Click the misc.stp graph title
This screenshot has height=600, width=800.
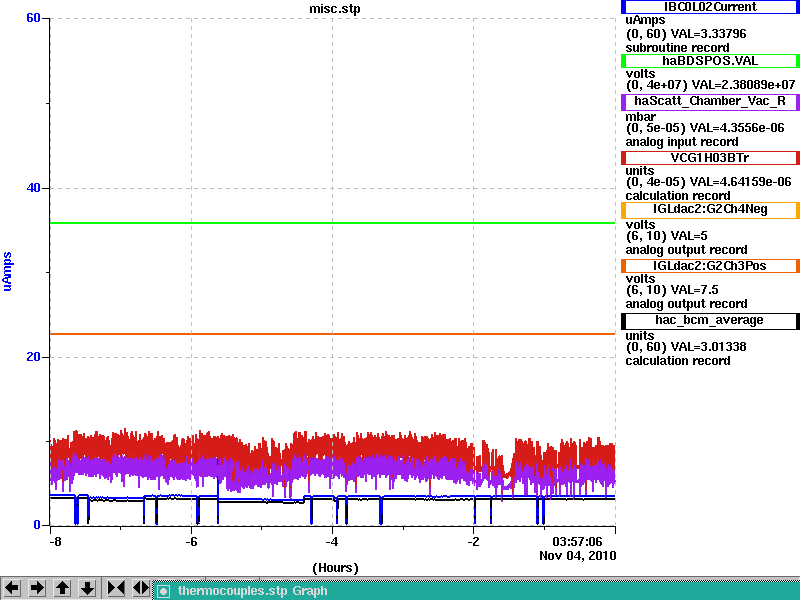pos(335,9)
